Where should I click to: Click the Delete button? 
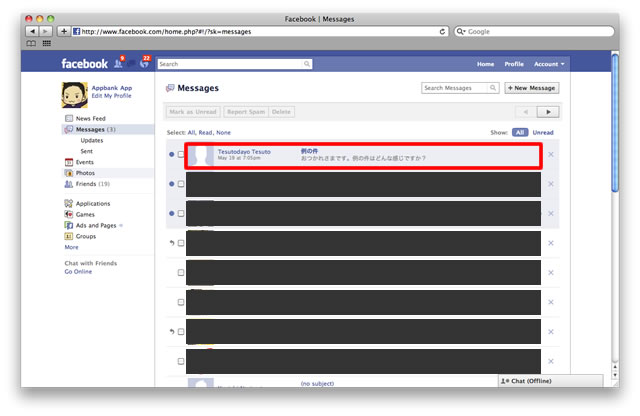pos(281,112)
